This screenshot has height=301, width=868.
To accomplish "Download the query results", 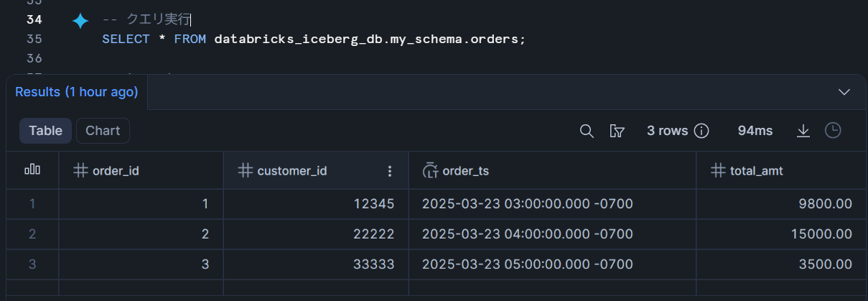I will pyautogui.click(x=803, y=131).
